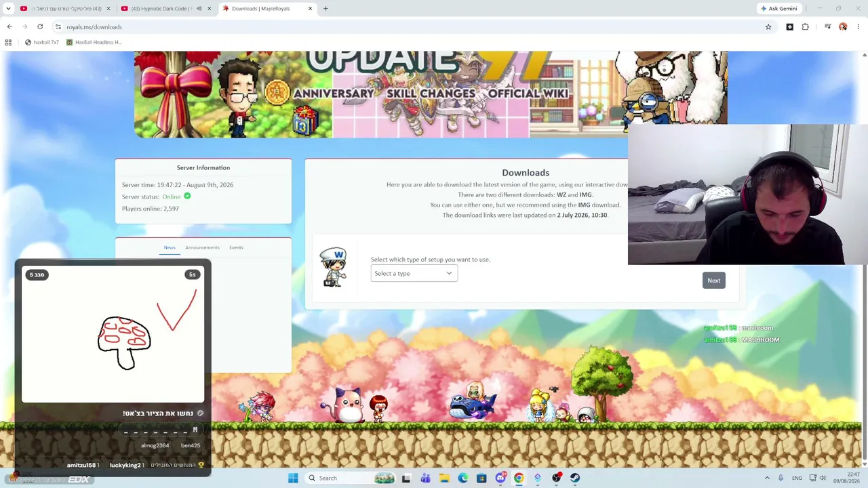Screen dimensions: 868x488
Task: Show hidden system tray icons
Action: click(x=767, y=478)
